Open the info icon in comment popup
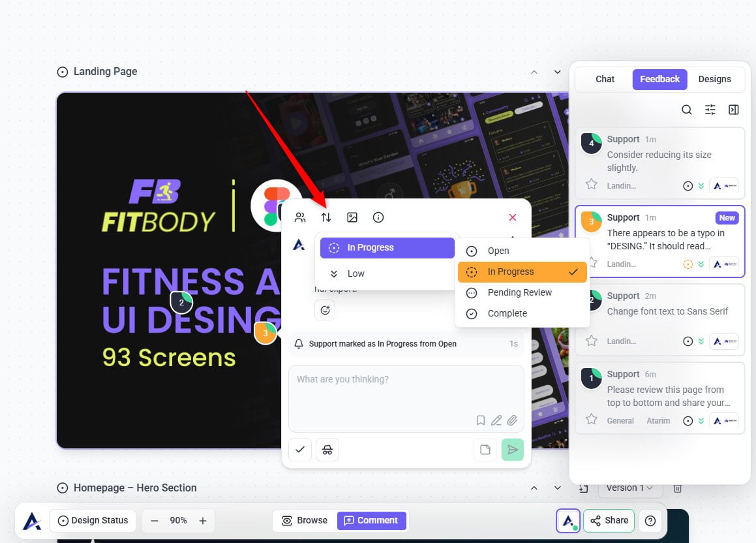This screenshot has width=756, height=543. point(378,217)
